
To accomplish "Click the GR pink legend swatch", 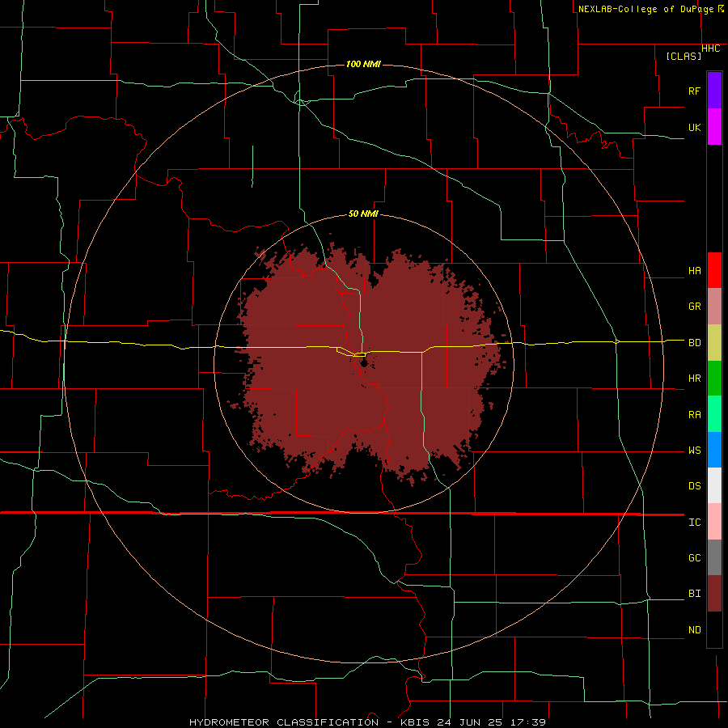I will tap(714, 307).
